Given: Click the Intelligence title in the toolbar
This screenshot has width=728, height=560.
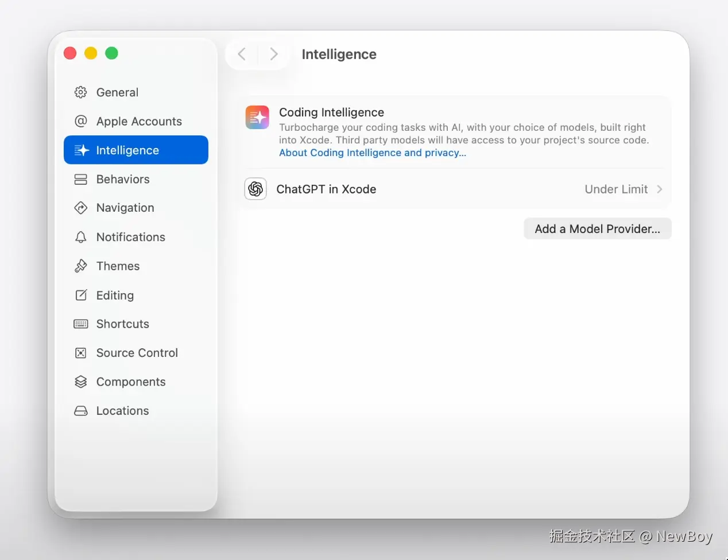Looking at the screenshot, I should 339,55.
